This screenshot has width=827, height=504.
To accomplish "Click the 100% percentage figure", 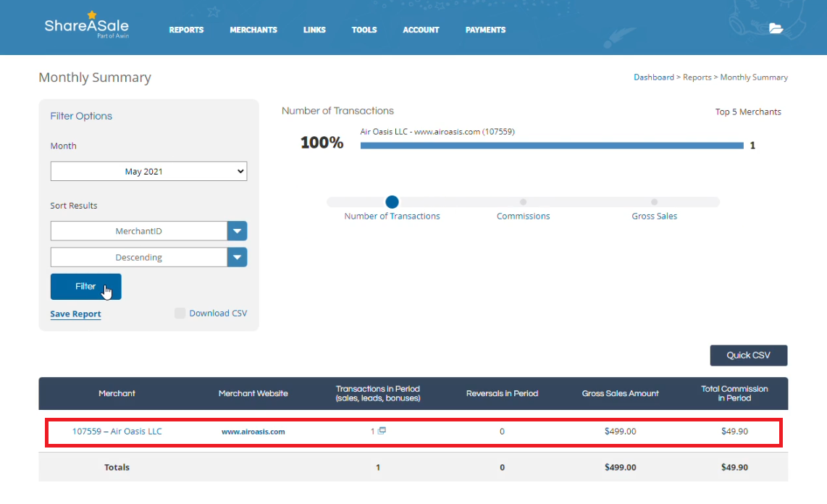I will 322,143.
